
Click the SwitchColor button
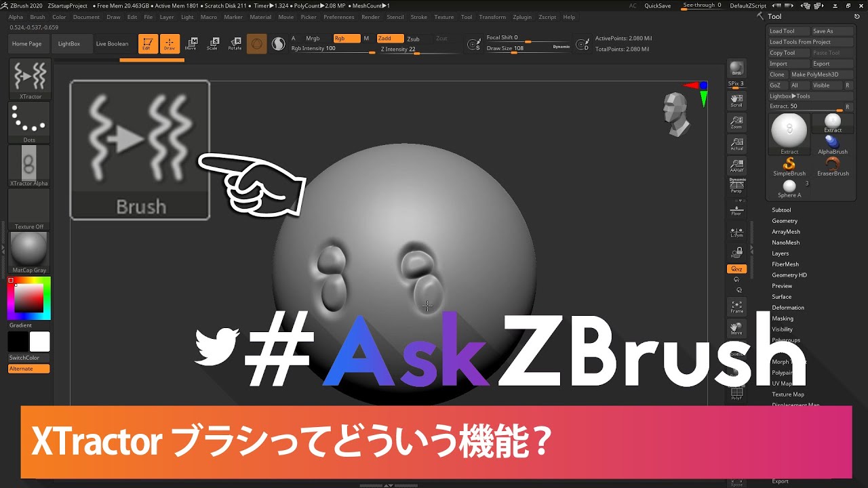(x=24, y=358)
